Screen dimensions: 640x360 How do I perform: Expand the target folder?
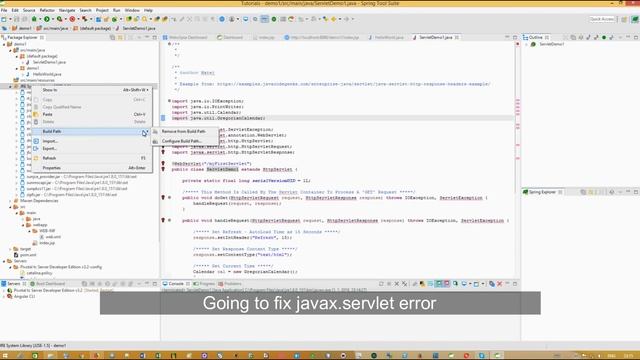coord(11,249)
